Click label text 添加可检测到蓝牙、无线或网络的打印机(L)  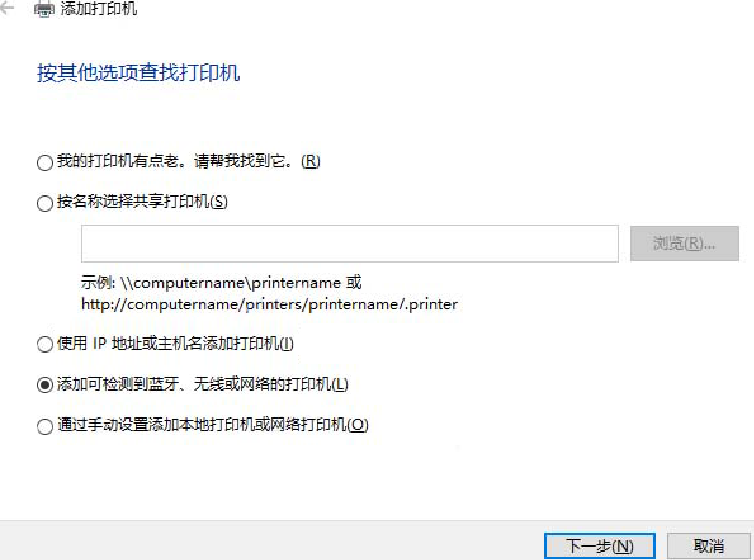pos(202,384)
